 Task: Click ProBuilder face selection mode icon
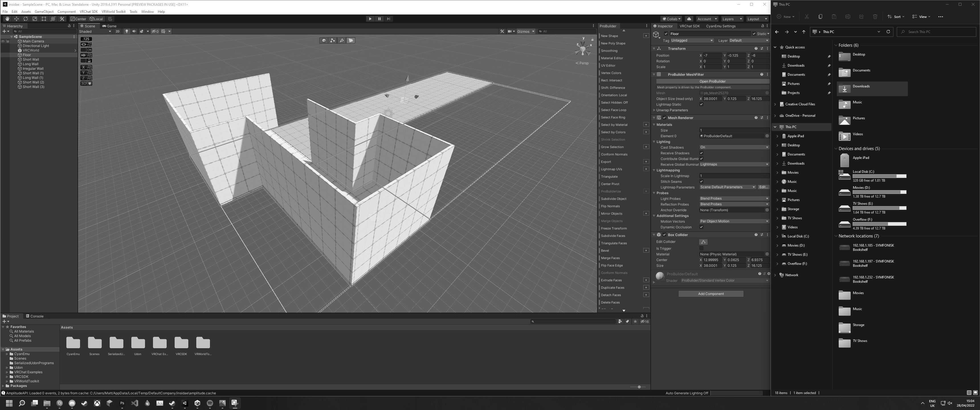click(351, 40)
